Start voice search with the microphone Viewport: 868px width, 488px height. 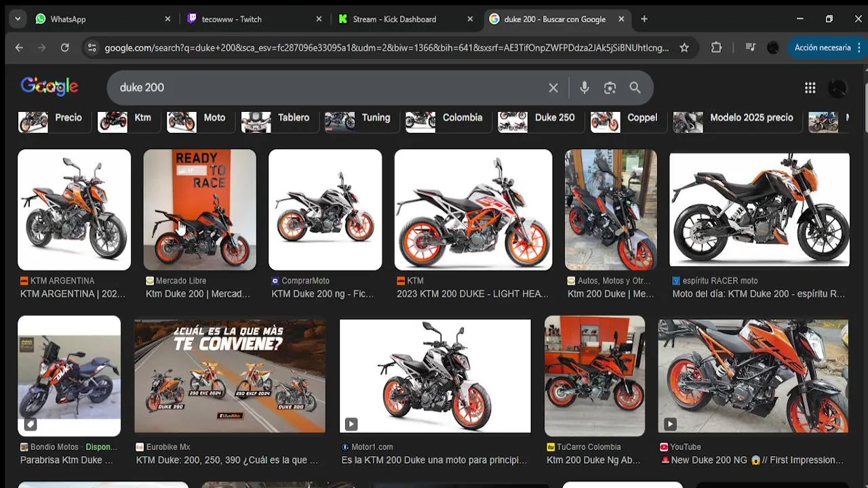coord(585,87)
